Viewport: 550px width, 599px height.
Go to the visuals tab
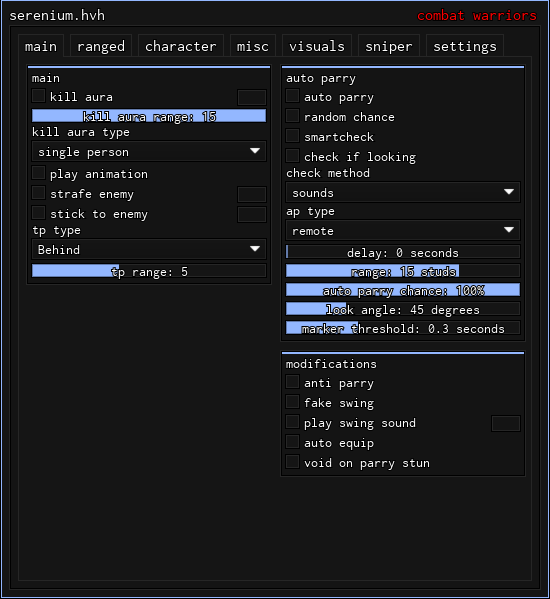(317, 46)
